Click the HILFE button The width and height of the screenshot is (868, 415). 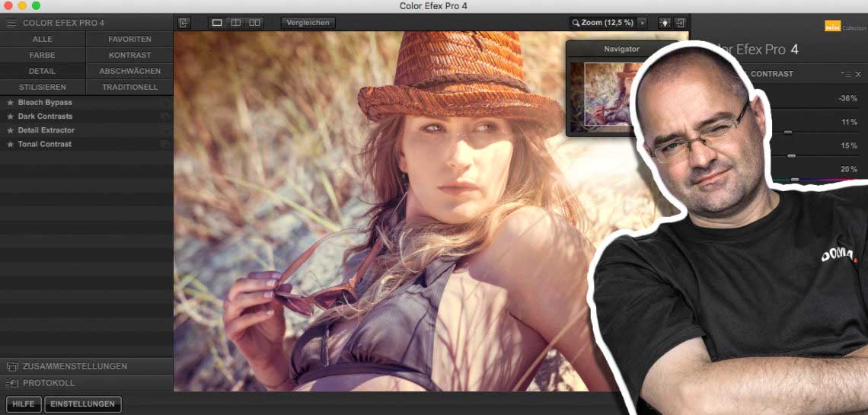point(24,404)
